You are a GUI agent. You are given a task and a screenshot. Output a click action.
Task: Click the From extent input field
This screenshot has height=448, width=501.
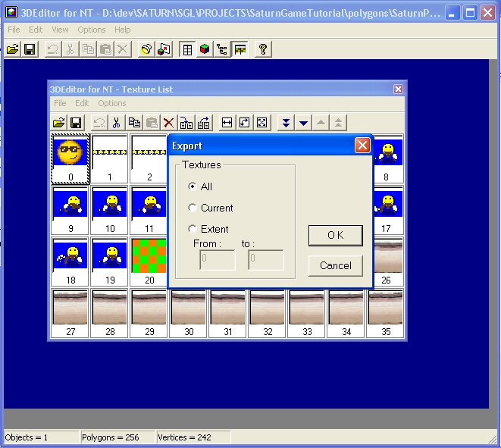(x=218, y=260)
